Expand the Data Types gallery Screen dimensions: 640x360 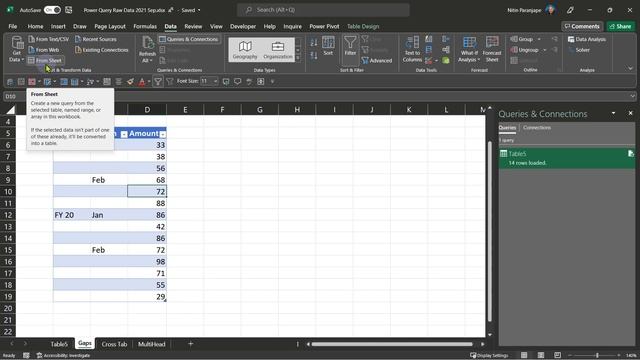[298, 58]
